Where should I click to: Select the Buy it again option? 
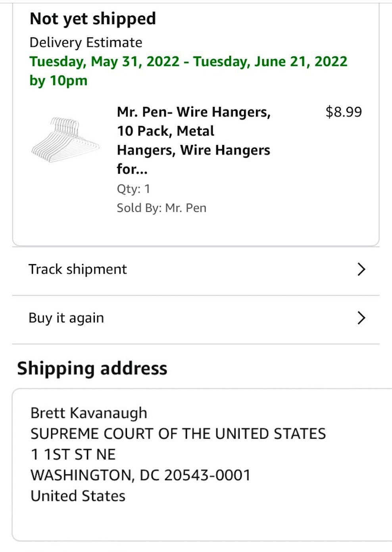pyautogui.click(x=66, y=318)
